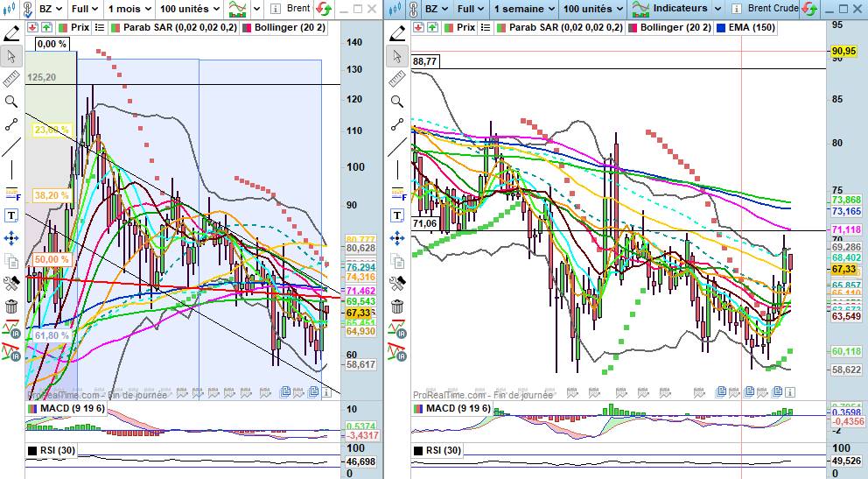
Task: Select the move arrows tool in right toolbar
Action: (x=397, y=238)
